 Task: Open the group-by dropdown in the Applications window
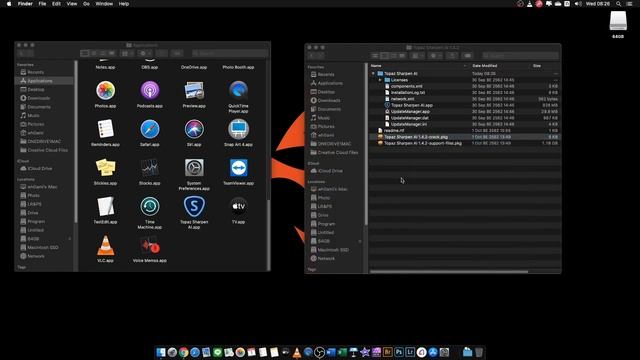click(x=127, y=53)
